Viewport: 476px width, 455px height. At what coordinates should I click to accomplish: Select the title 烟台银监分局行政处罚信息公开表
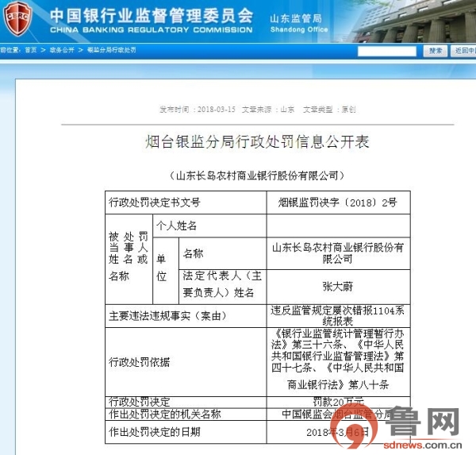coord(257,142)
